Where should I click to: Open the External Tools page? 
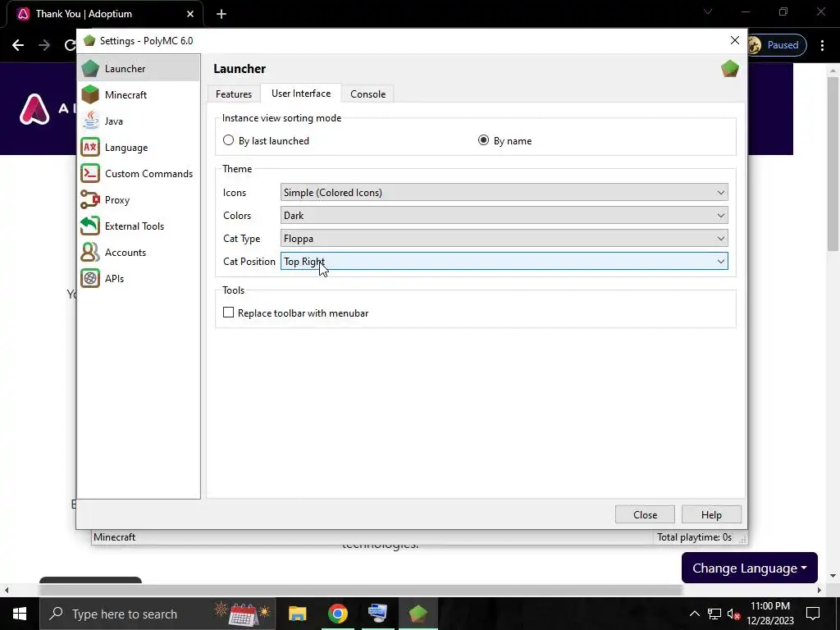138,226
